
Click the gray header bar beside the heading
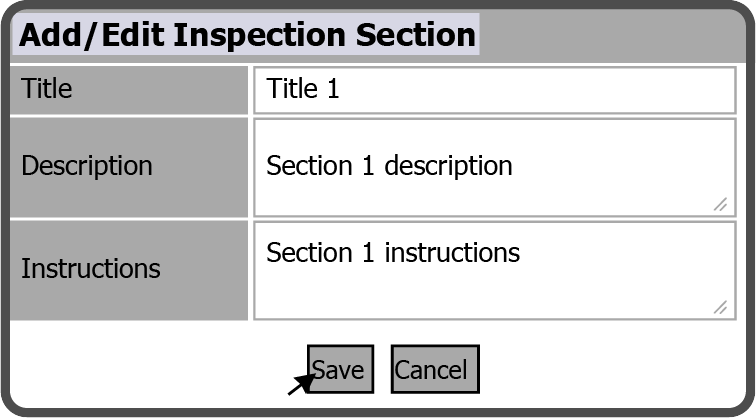pos(610,36)
